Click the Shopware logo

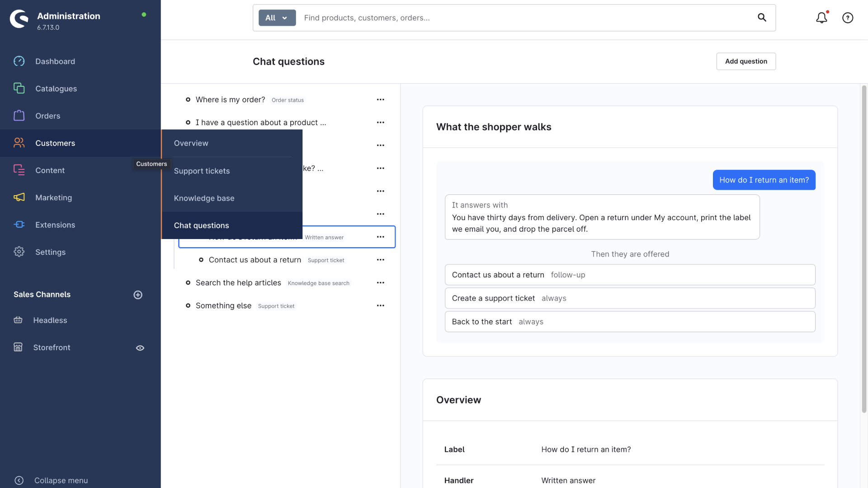[x=19, y=19]
